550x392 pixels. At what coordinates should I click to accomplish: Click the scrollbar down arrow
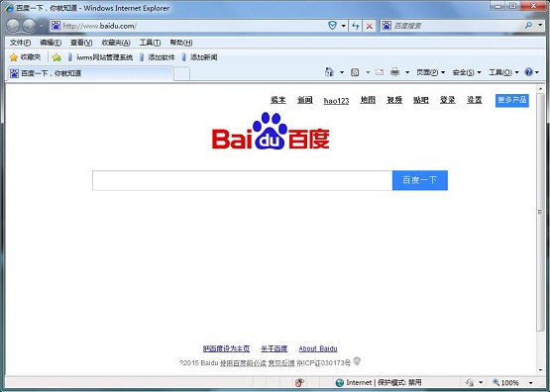click(540, 370)
